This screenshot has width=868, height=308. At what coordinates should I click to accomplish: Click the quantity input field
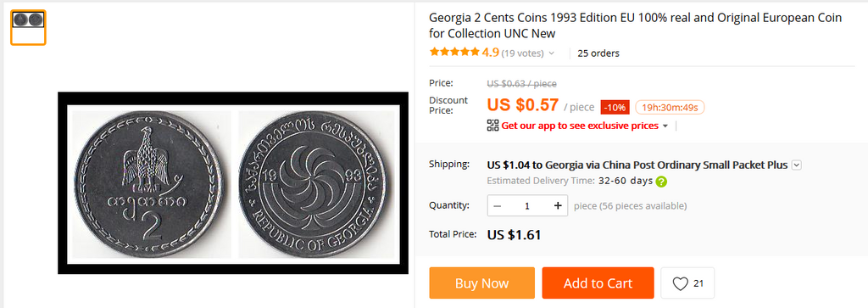(527, 205)
